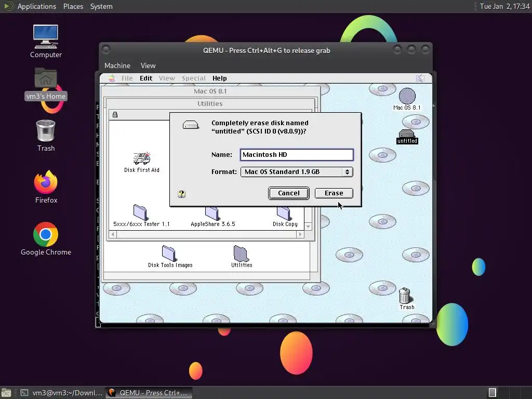
Task: Select the untitled hard disk icon
Action: pos(407,137)
